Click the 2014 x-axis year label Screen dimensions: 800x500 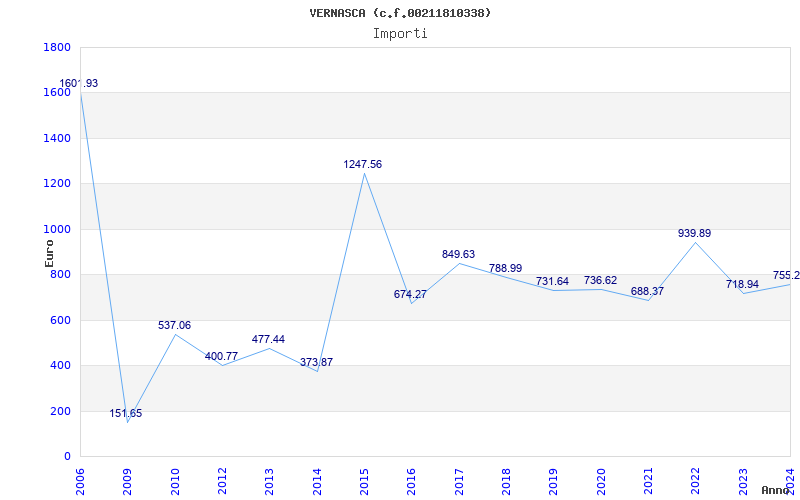[317, 482]
